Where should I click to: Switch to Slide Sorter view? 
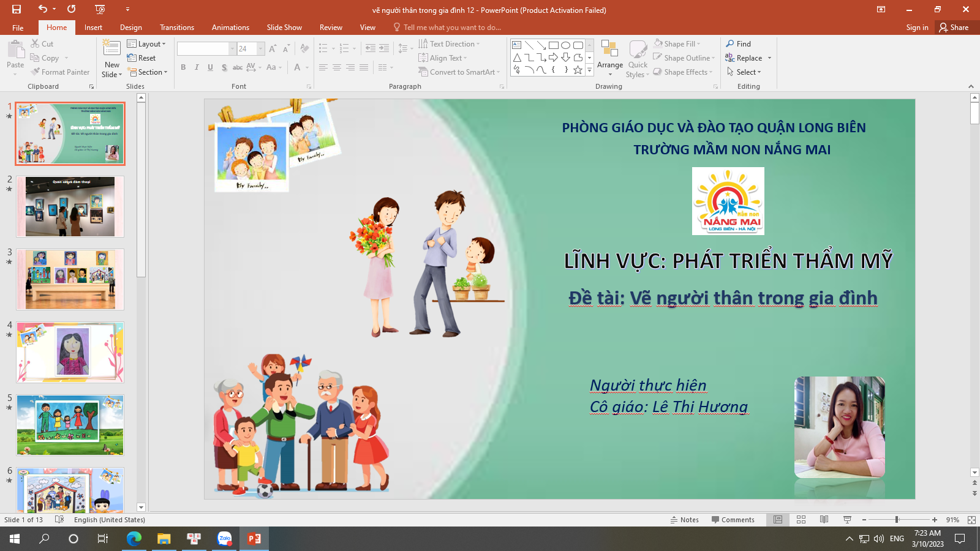801,520
